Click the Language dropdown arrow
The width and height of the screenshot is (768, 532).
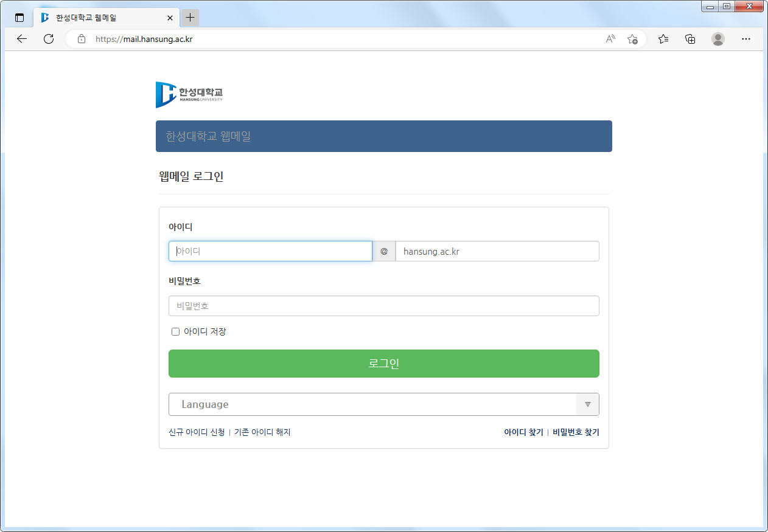pos(587,404)
